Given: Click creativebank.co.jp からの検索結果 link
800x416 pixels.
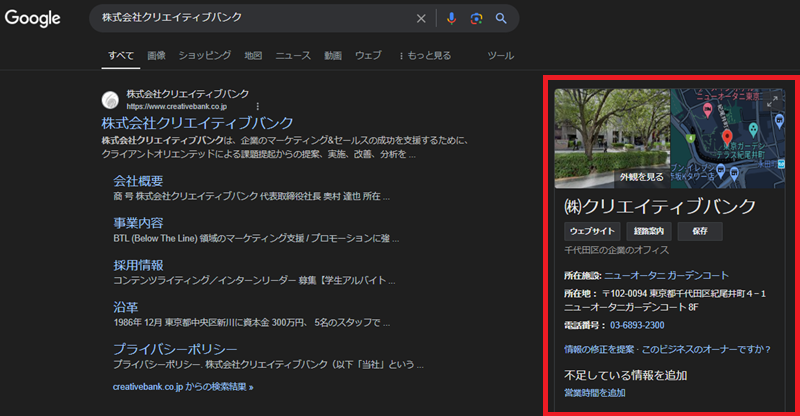Looking at the screenshot, I should [183, 387].
